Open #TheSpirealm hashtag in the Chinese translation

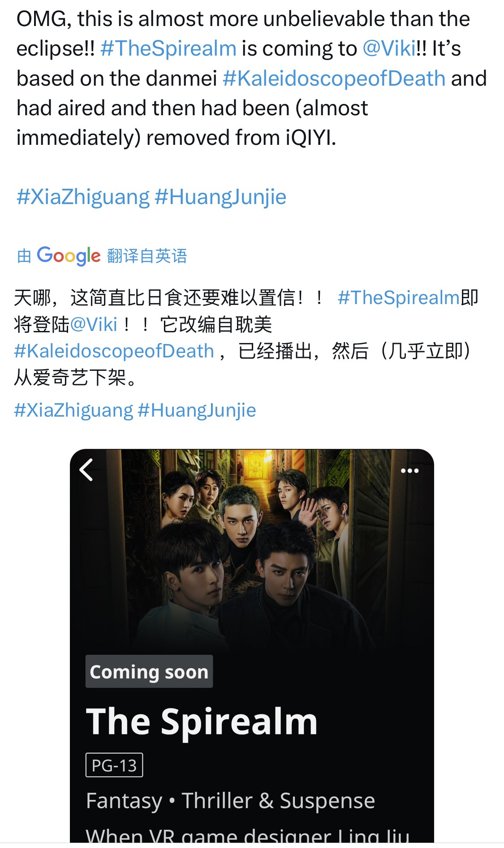coord(399,297)
